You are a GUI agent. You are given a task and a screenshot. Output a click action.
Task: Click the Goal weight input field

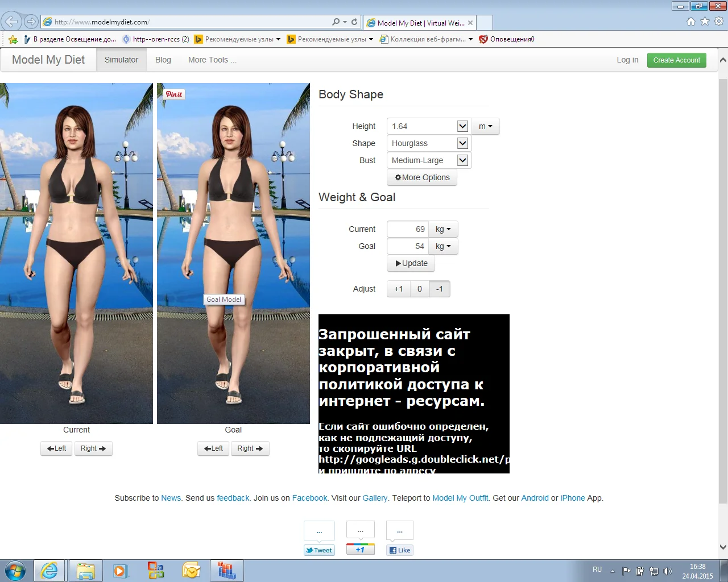pos(408,246)
